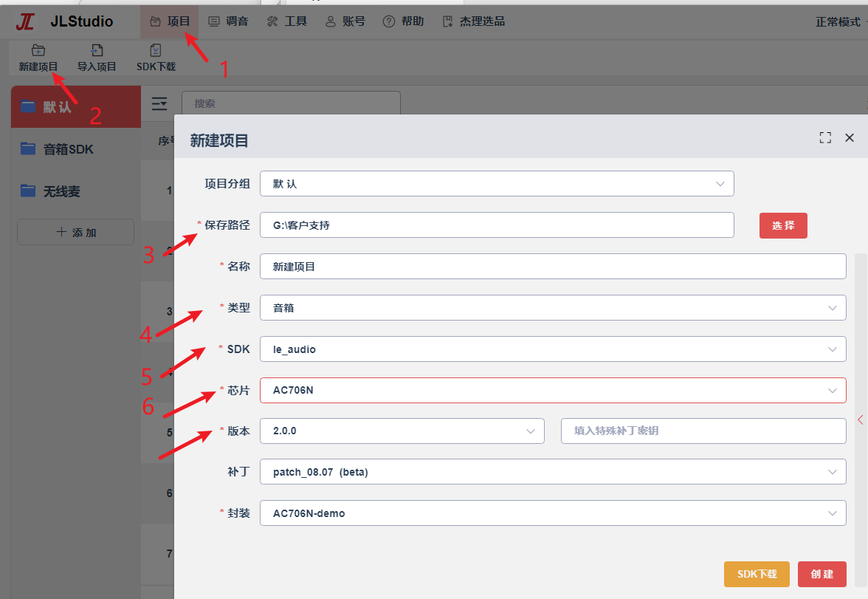The width and height of the screenshot is (868, 599).
Task: Click the 添加 group button in sidebar
Action: tap(76, 232)
